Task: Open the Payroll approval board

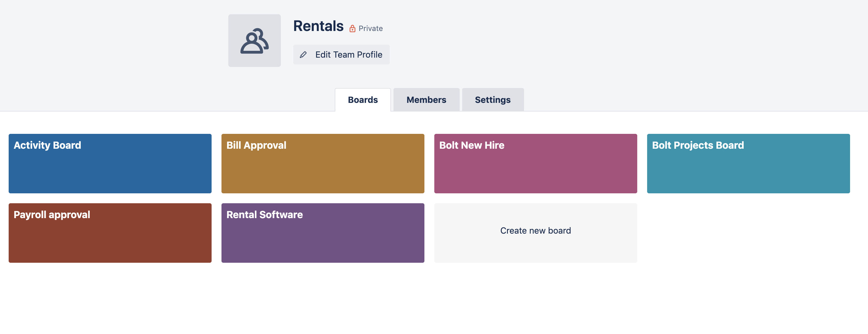Action: coord(110,233)
